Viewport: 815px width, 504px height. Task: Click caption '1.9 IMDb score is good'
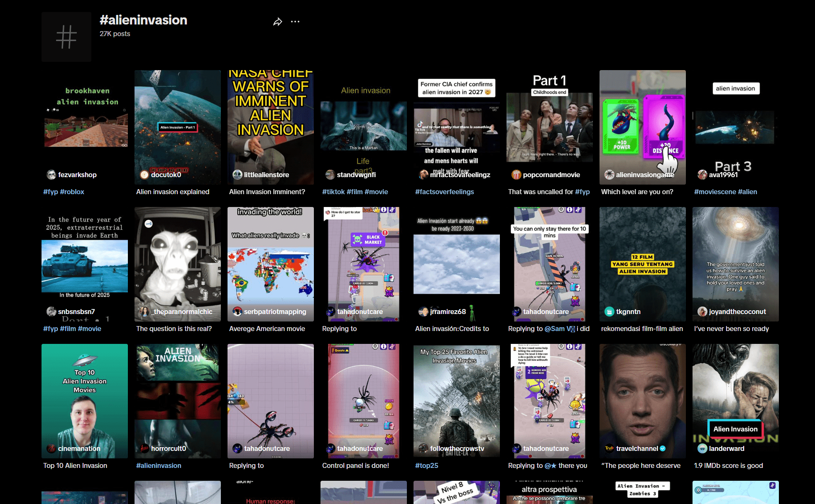729,465
